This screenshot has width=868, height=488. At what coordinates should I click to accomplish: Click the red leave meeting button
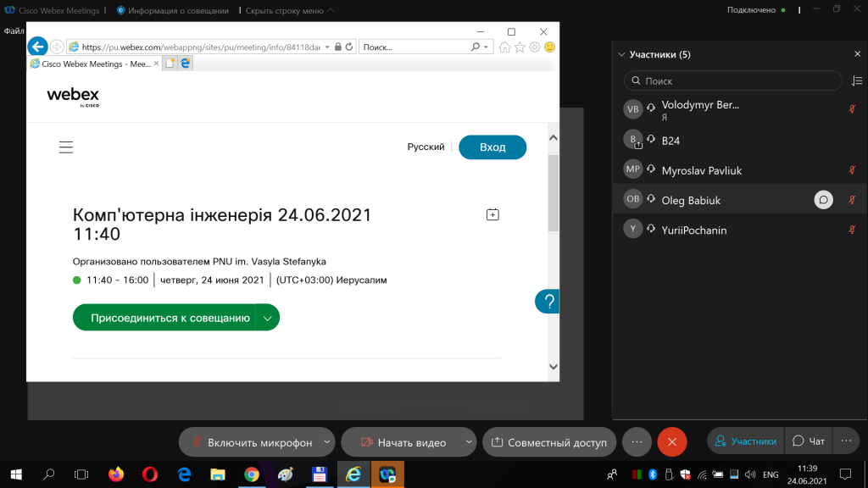(671, 442)
